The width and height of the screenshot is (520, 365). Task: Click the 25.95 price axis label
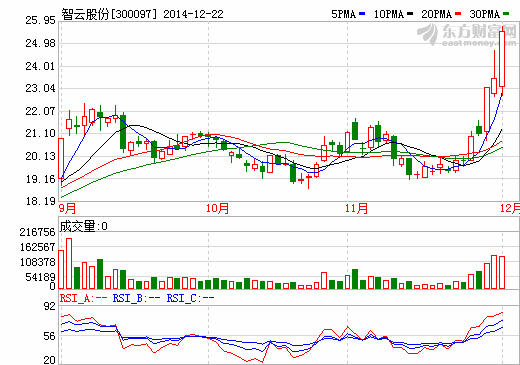[x=40, y=20]
